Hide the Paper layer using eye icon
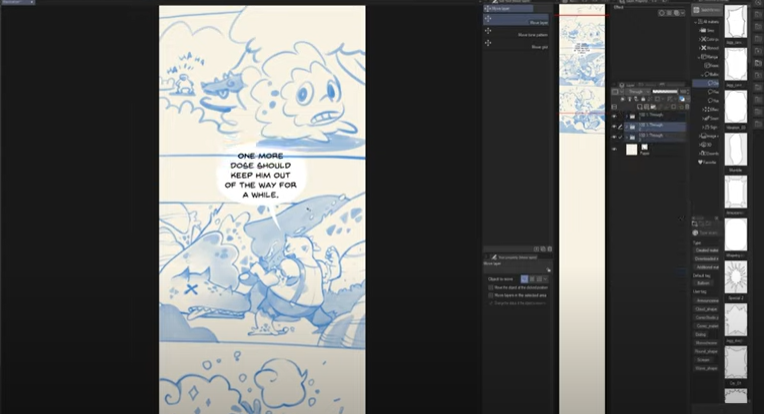The image size is (764, 414). coord(614,149)
